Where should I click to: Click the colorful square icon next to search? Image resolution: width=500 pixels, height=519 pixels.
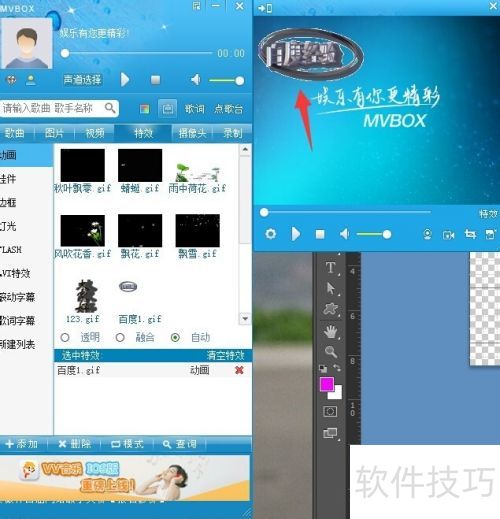click(145, 109)
